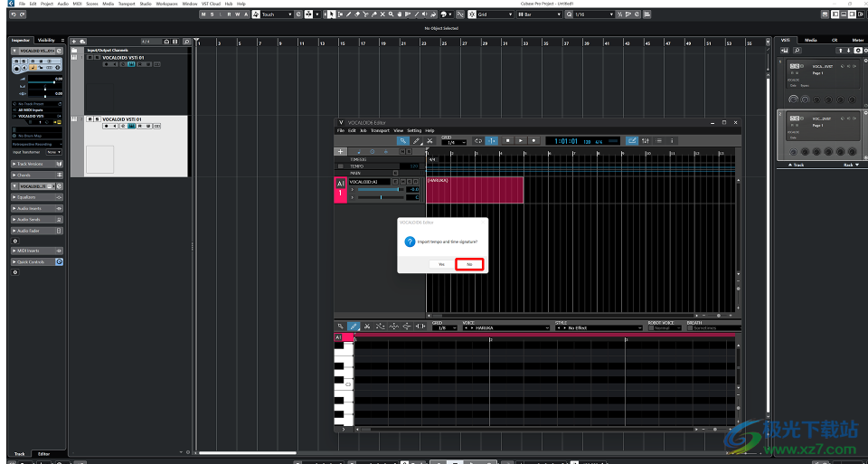Open the Transport menu in Cubase menu bar
Image resolution: width=868 pixels, height=464 pixels.
tap(127, 4)
